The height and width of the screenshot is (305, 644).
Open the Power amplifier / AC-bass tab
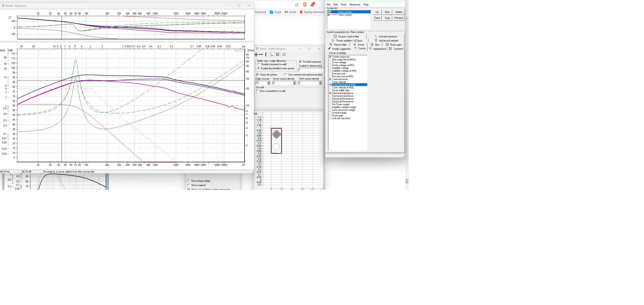coord(347,41)
